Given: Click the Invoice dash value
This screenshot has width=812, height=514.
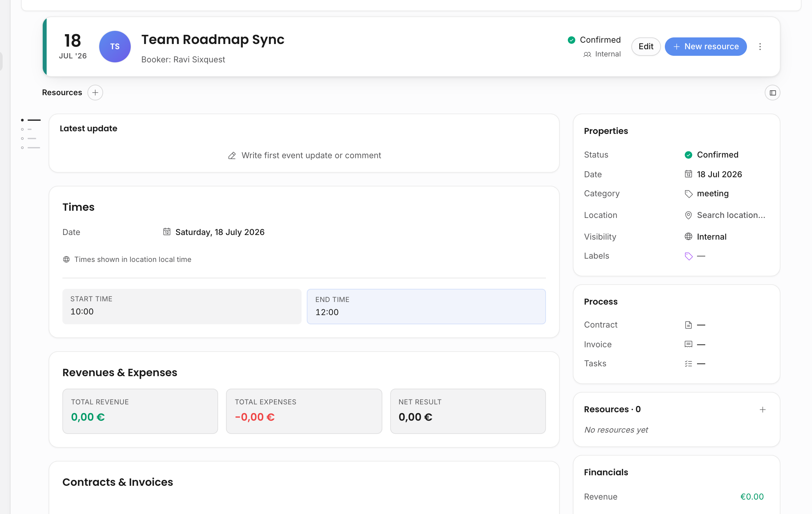Looking at the screenshot, I should tap(701, 344).
